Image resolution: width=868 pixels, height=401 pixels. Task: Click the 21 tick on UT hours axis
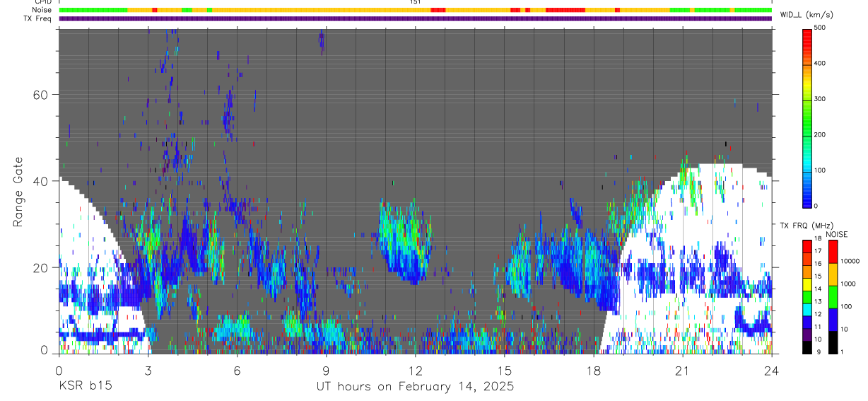click(x=682, y=370)
